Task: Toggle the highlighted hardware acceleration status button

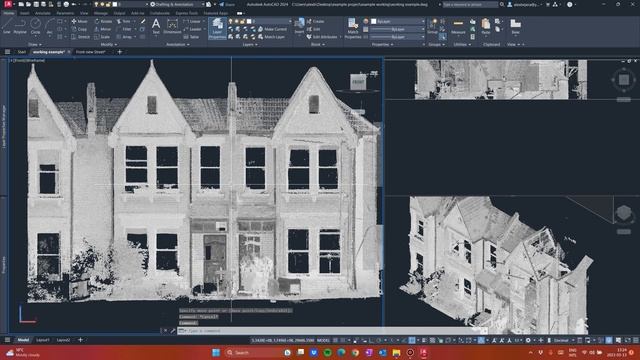Action: click(609, 340)
